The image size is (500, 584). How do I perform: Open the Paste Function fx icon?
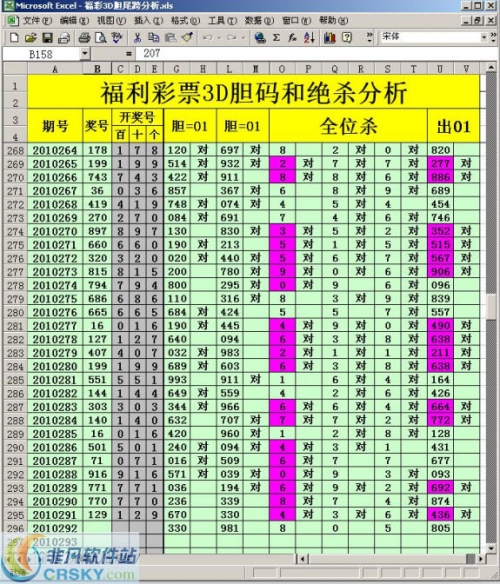(x=292, y=38)
